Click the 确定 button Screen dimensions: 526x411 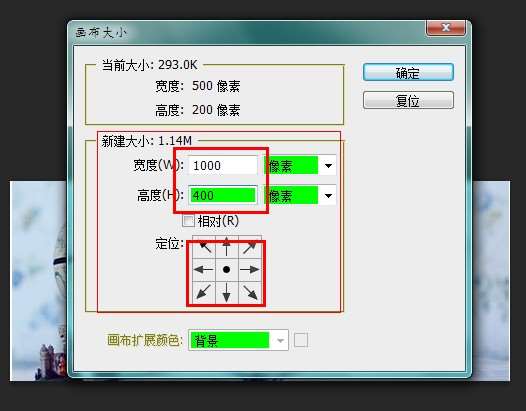click(408, 72)
